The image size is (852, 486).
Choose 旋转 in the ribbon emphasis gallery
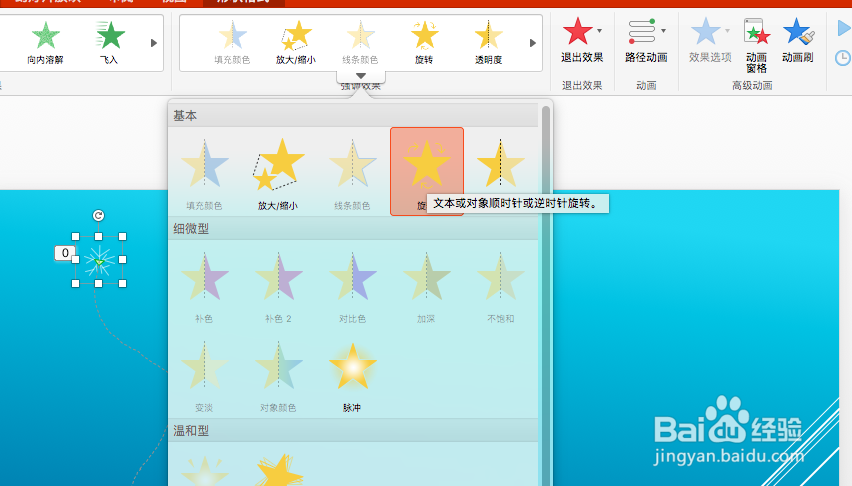424,43
